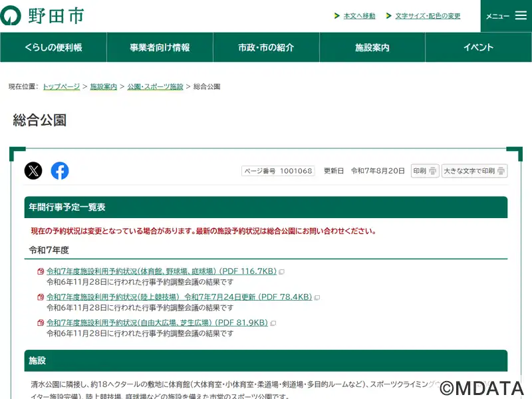Share page on X (Twitter)
The height and width of the screenshot is (399, 532).
tap(33, 171)
